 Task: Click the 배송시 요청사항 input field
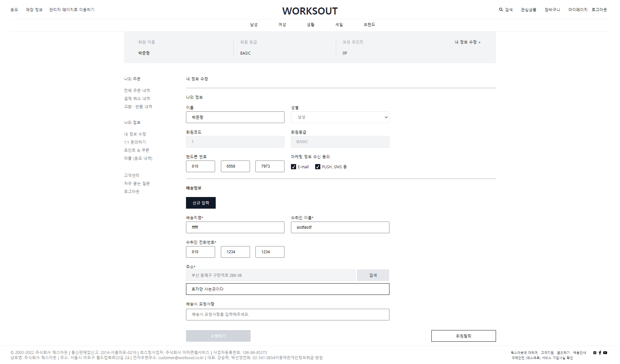point(287,314)
